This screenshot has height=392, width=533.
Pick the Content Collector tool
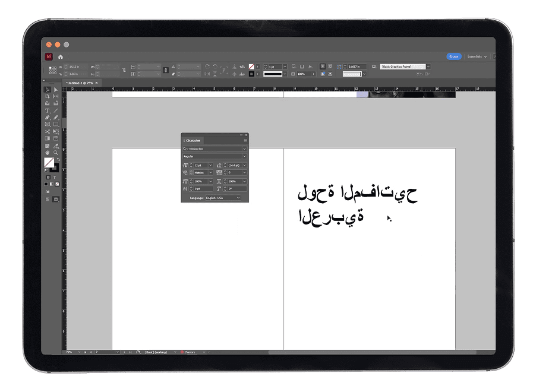coord(48,103)
